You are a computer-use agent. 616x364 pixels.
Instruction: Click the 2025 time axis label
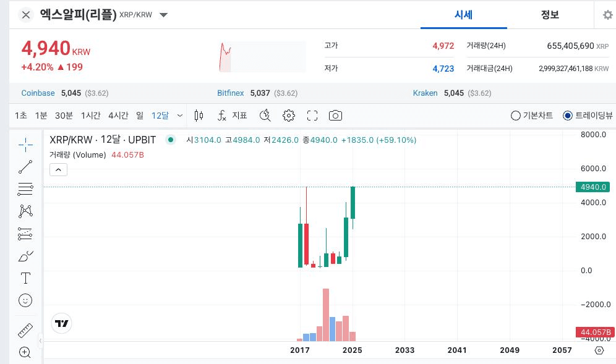[x=352, y=350]
